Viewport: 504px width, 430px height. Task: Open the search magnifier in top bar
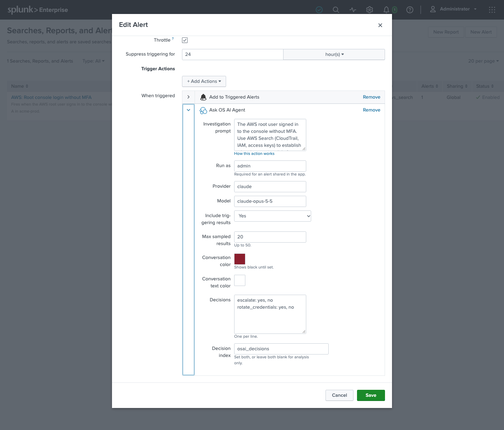tap(336, 10)
